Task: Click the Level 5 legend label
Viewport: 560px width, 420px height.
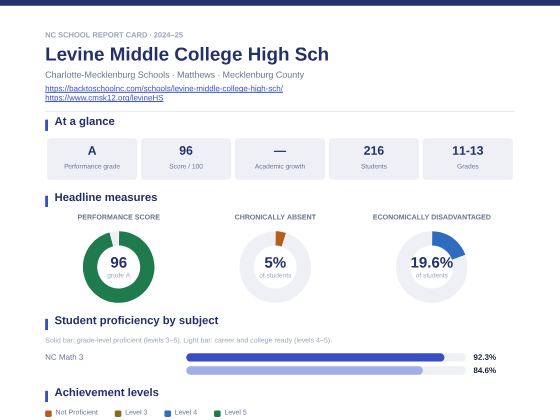Action: point(235,412)
